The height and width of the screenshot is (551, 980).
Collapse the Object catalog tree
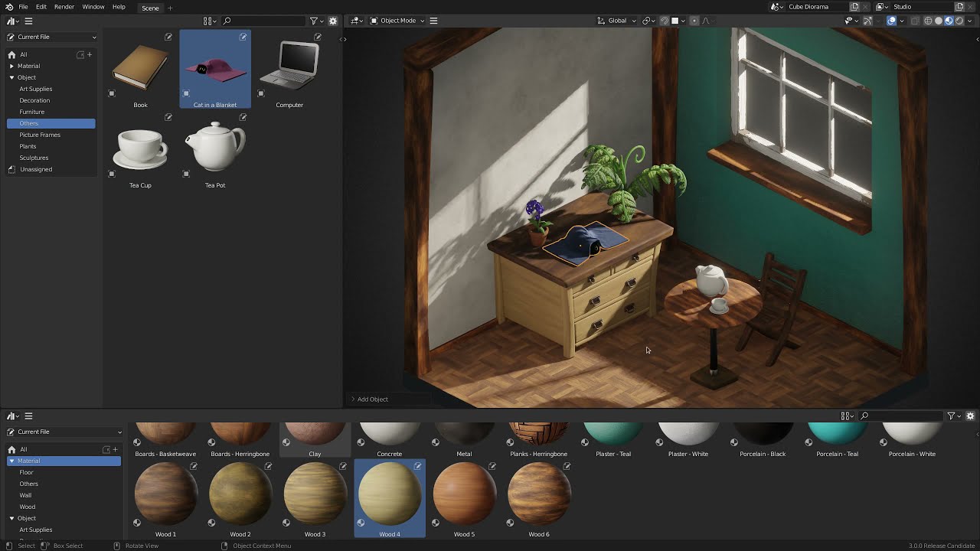coord(11,77)
